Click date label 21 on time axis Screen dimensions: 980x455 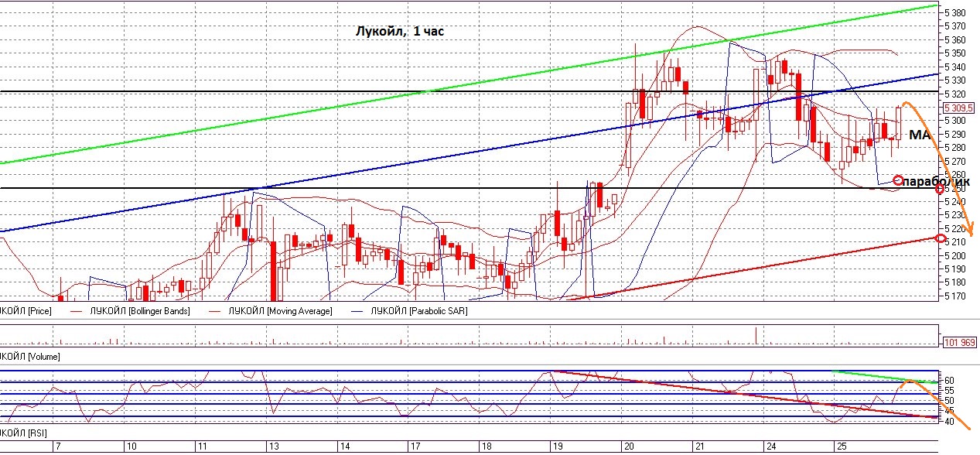[699, 447]
